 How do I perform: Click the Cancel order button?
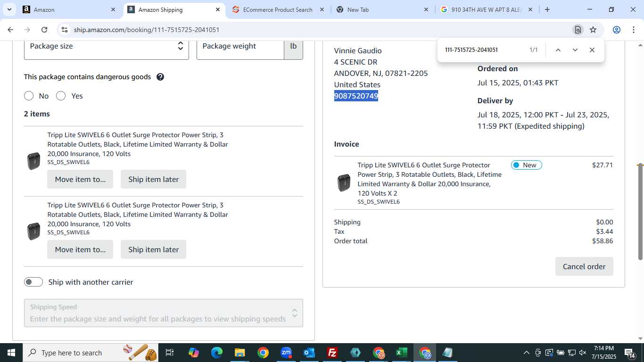[x=584, y=266]
